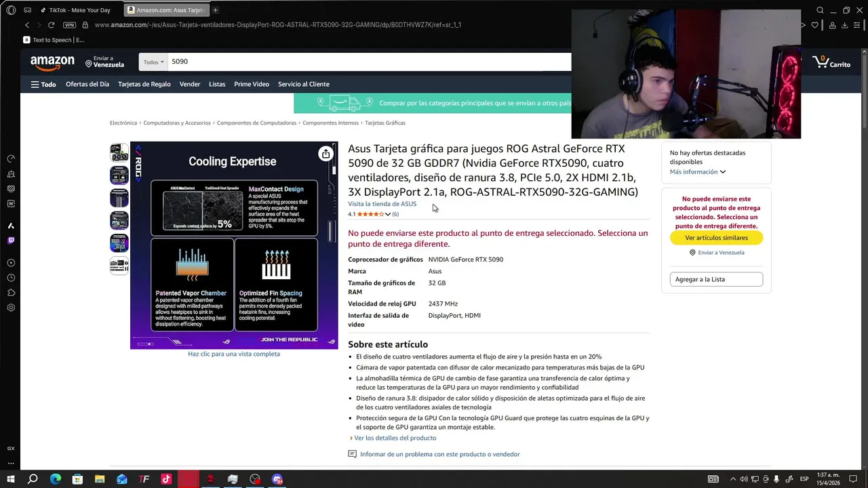The image size is (868, 488).
Task: Open Ofertas del Día
Action: pos(87,84)
